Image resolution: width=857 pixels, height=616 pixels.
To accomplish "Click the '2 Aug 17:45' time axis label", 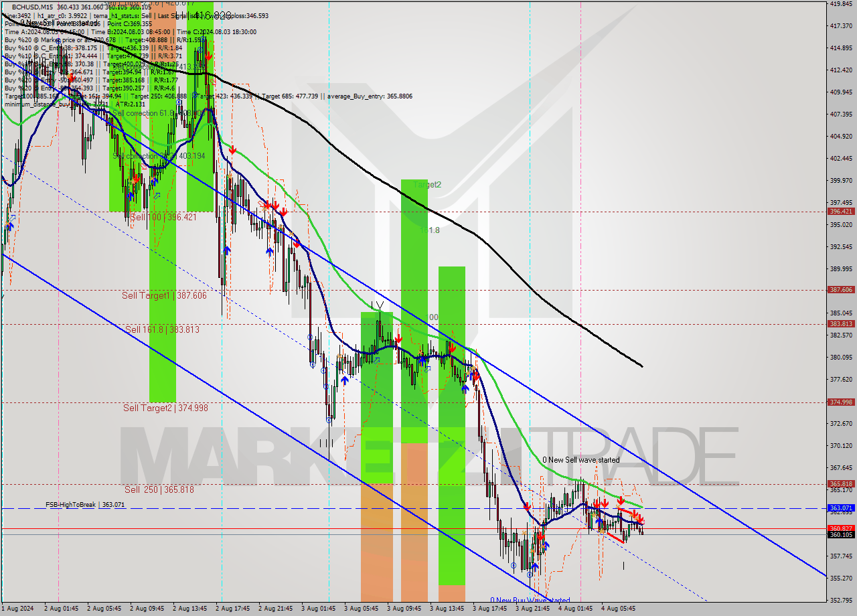I will tap(232, 609).
